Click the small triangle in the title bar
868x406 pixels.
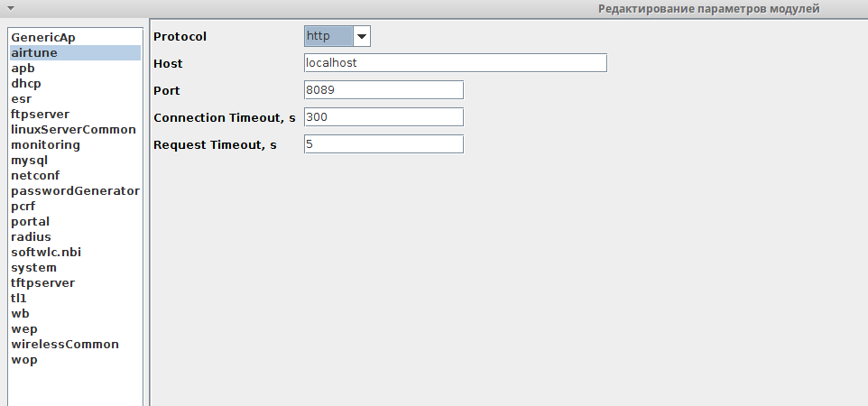click(x=10, y=7)
